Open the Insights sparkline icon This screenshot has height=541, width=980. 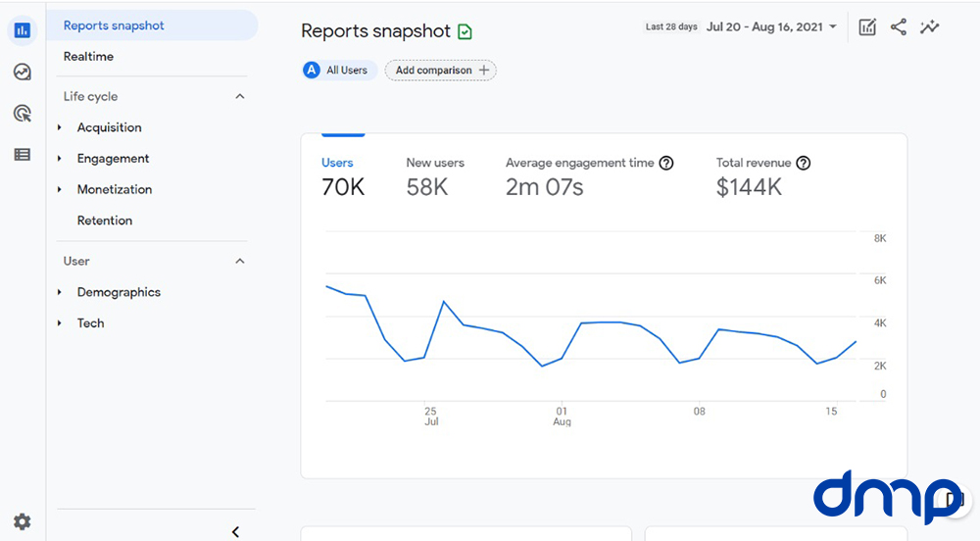930,27
